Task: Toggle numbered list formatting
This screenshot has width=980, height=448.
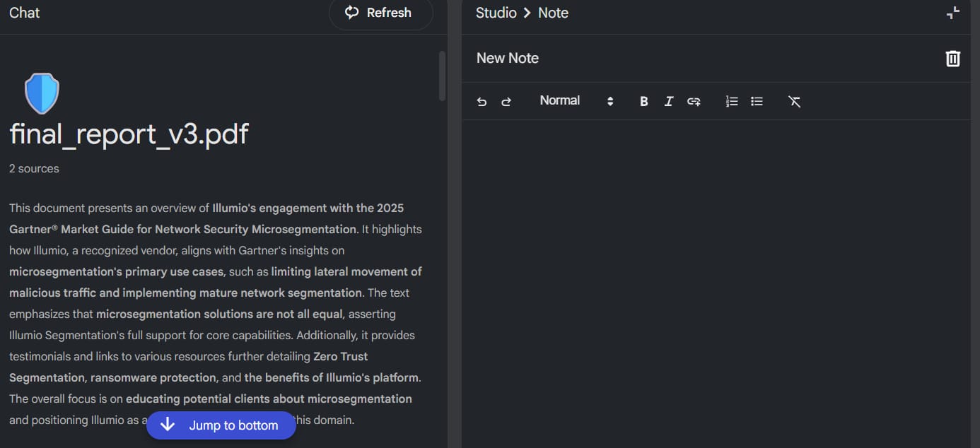Action: point(732,102)
